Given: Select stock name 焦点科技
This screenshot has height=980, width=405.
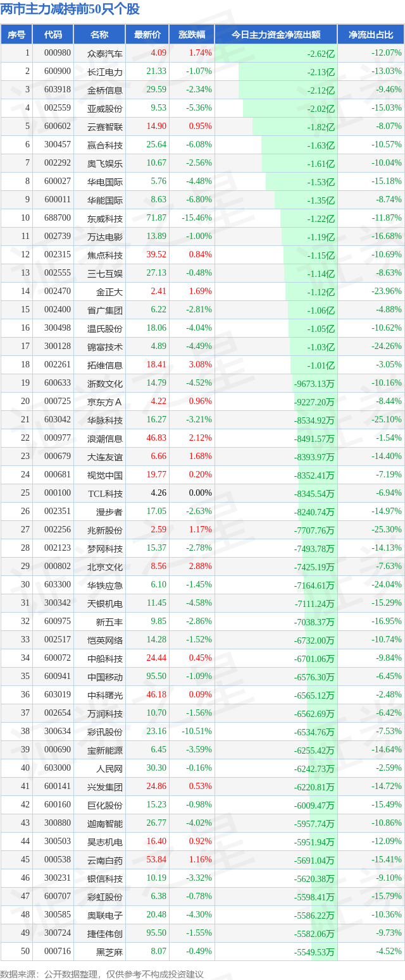Looking at the screenshot, I should pyautogui.click(x=104, y=255).
